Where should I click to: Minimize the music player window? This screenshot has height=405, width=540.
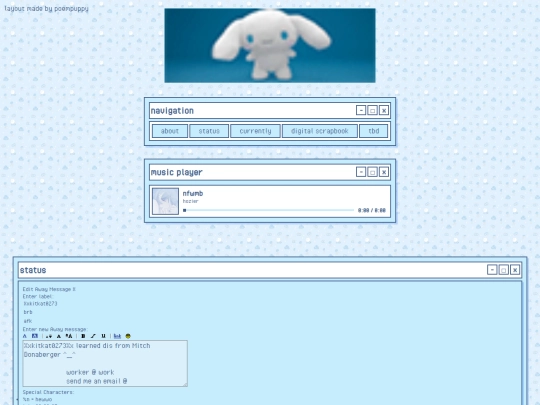pyautogui.click(x=361, y=172)
